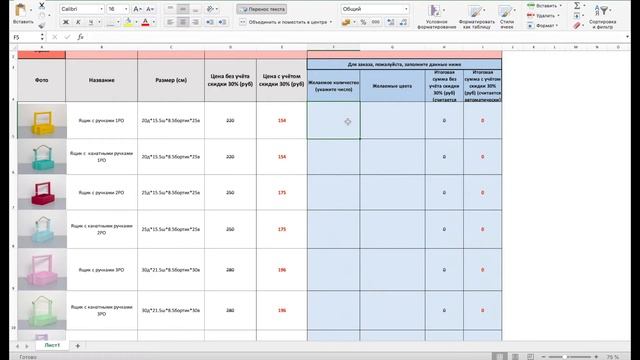Open Условное форматирование menu
640x360 pixels.
436,16
